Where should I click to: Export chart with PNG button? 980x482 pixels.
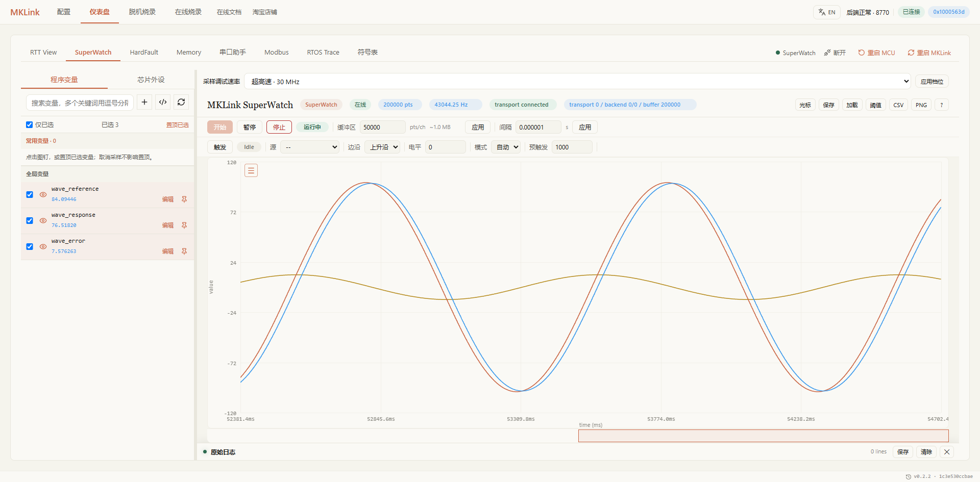(x=921, y=105)
